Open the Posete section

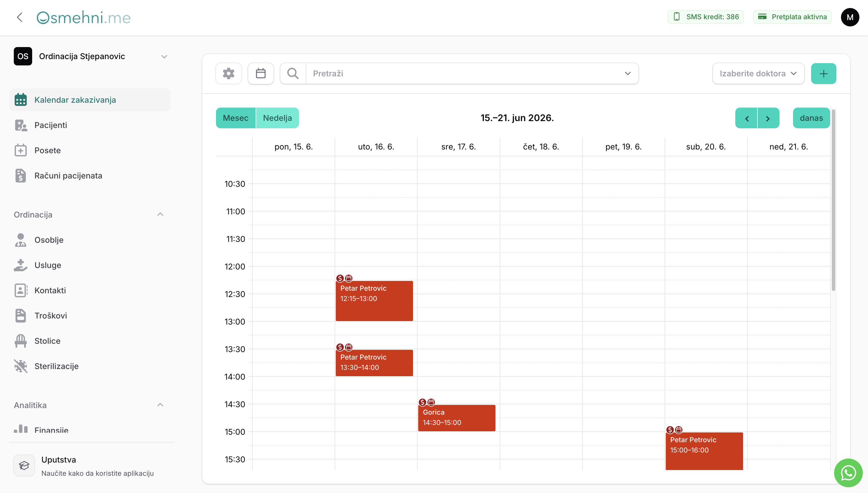90,150
